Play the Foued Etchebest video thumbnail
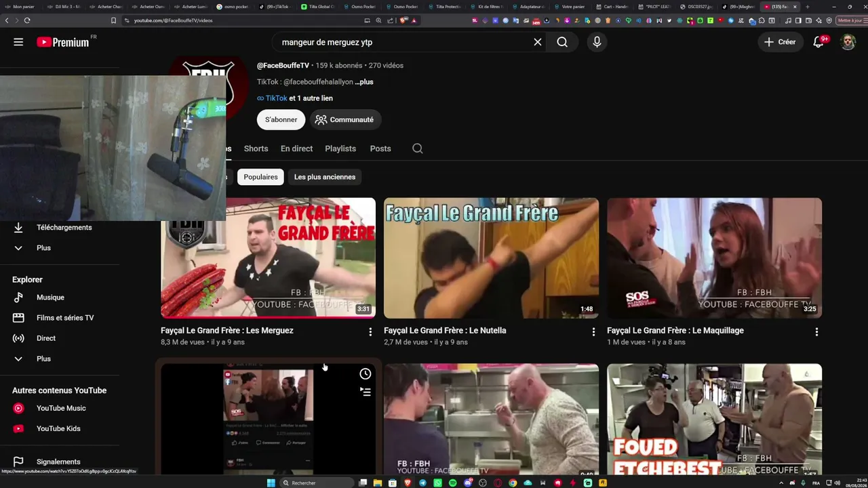 714,420
